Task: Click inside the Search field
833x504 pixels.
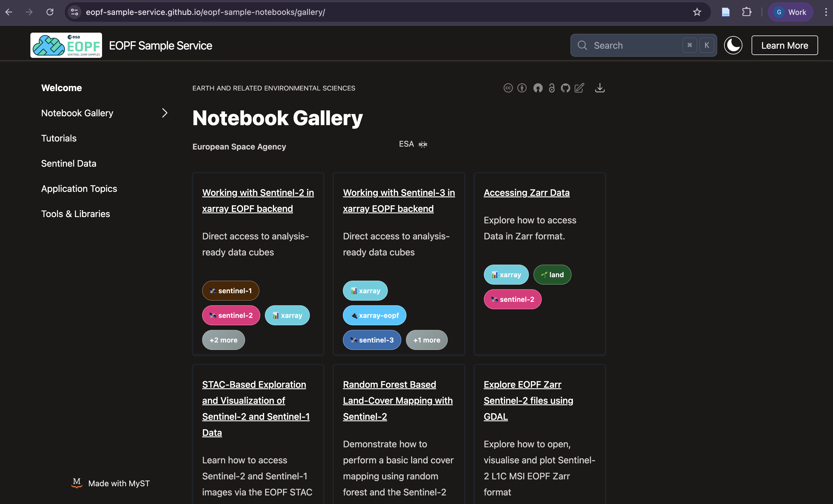Action: (635, 45)
